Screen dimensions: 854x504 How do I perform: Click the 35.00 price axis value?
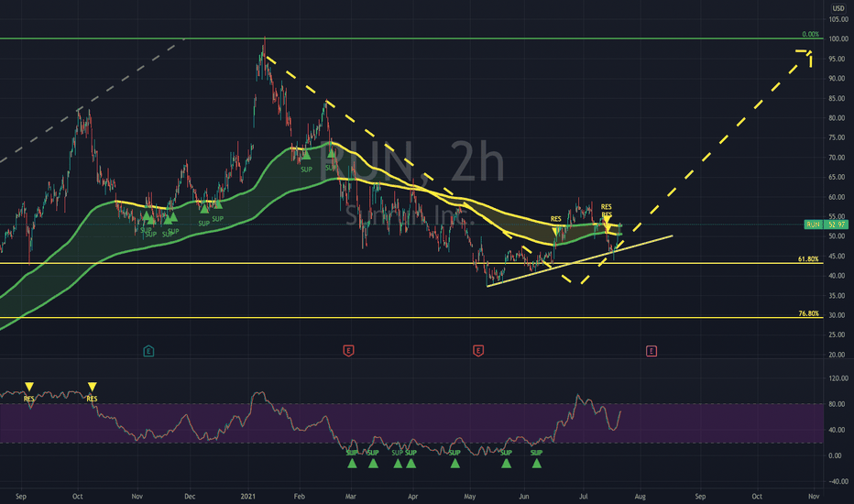click(x=838, y=296)
